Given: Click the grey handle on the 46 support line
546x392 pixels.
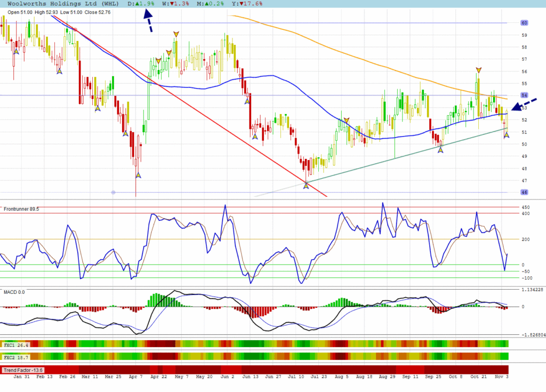Looking at the screenshot, I should (113, 192).
